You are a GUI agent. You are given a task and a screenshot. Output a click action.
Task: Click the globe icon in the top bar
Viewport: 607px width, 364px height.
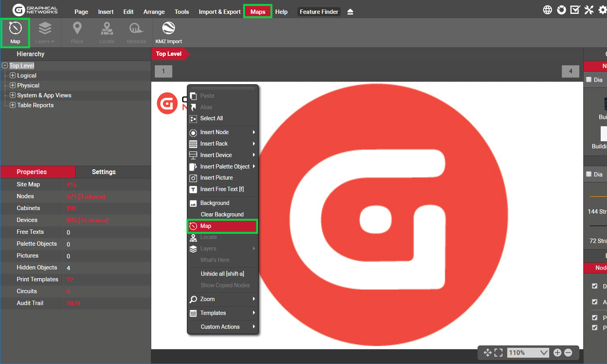tap(547, 10)
